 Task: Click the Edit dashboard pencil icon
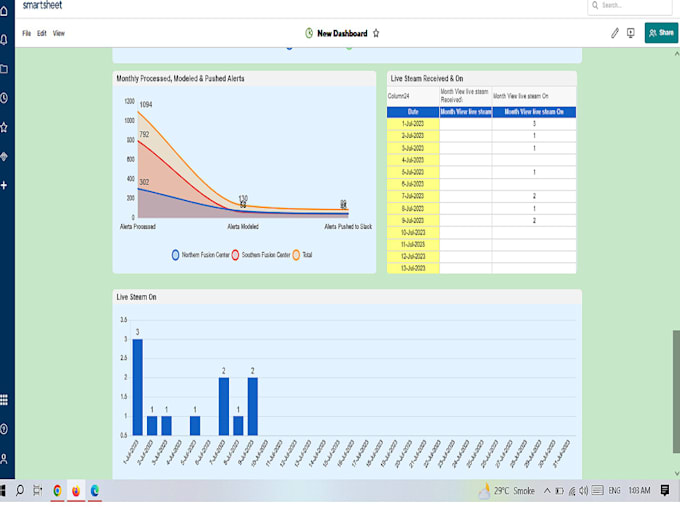coord(615,33)
